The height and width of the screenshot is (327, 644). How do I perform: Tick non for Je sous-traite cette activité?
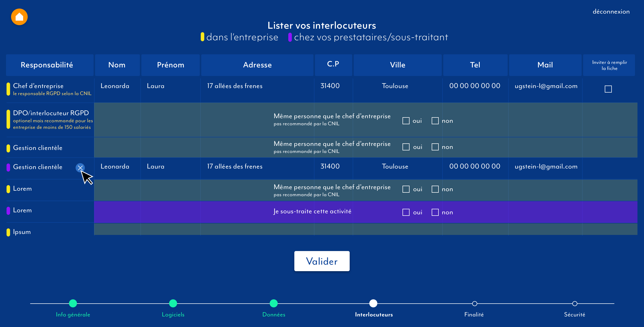tap(435, 212)
